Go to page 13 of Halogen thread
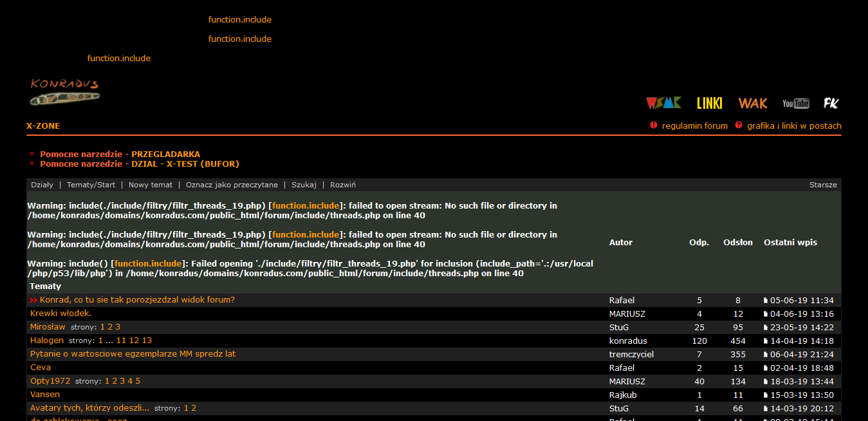This screenshot has width=868, height=421. [x=147, y=341]
